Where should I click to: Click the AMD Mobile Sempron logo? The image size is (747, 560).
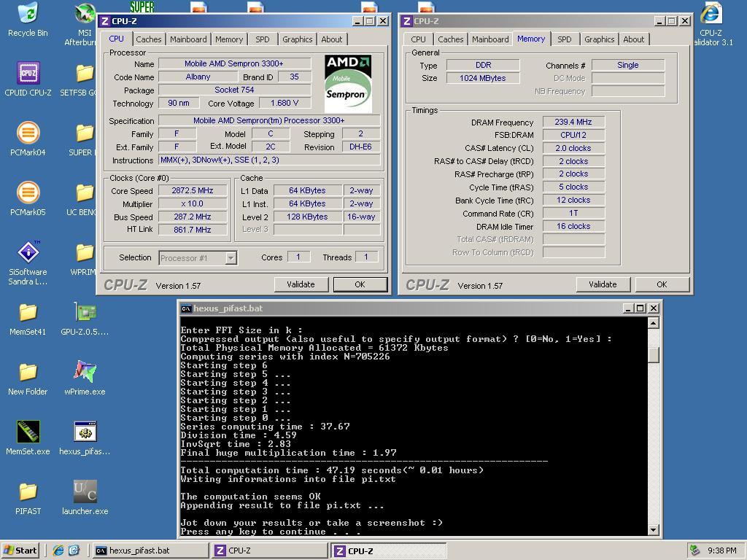(x=348, y=84)
